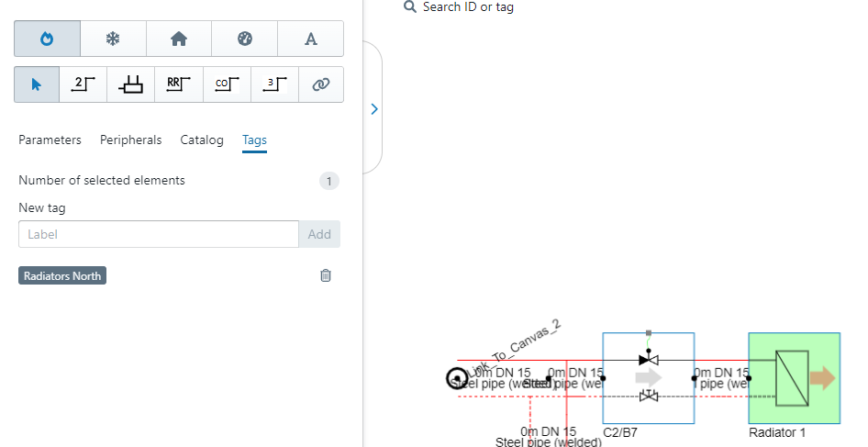Screen dimensions: 868x447
Task: Delete the Radiators North tag
Action: pyautogui.click(x=325, y=275)
